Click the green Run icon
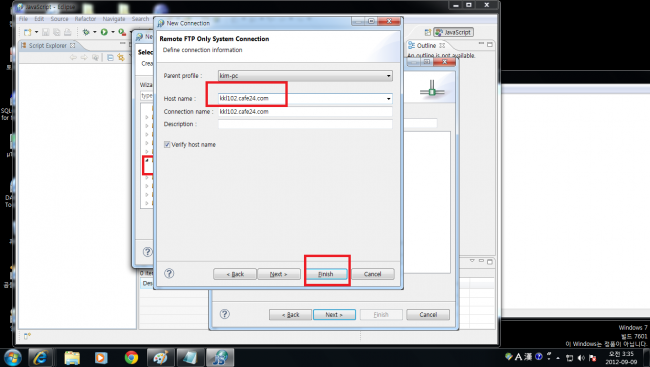 [x=104, y=32]
